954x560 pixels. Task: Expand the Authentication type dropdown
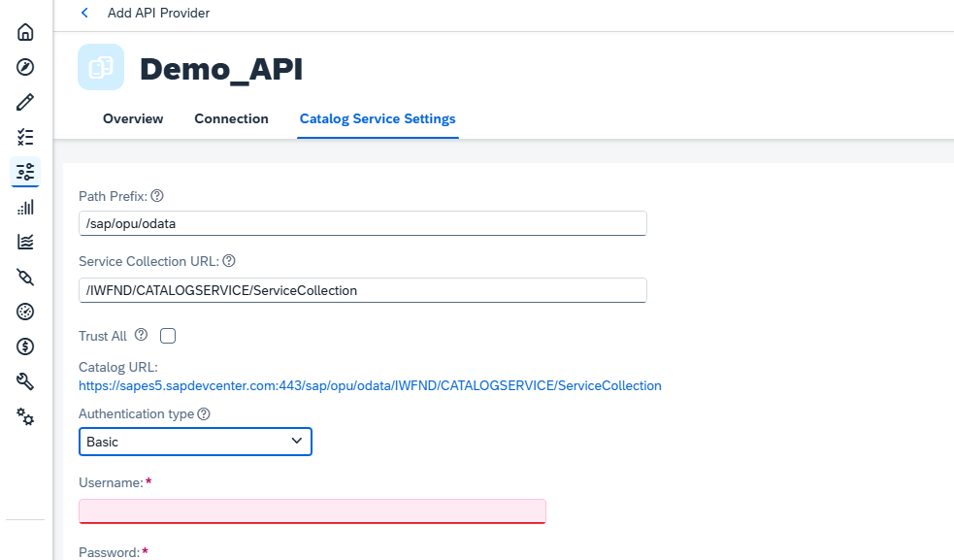point(195,442)
